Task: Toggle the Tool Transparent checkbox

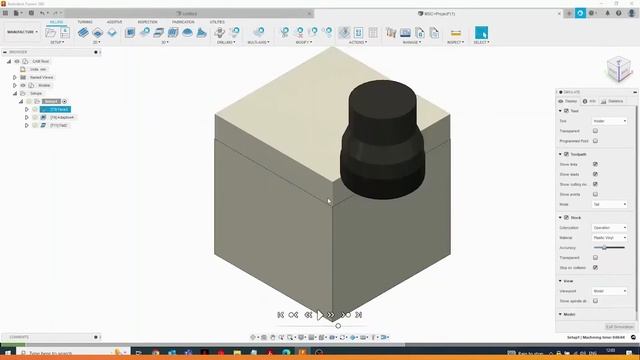Action: [x=595, y=131]
